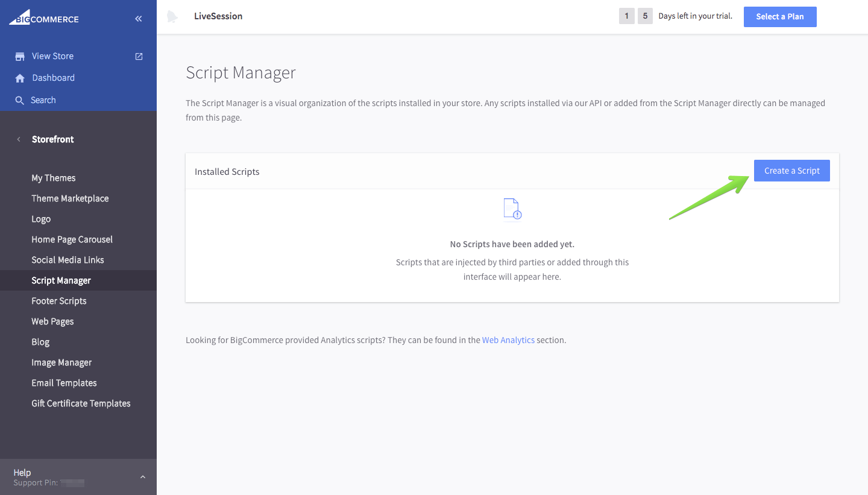Viewport: 868px width, 495px height.
Task: Expand the Help section at the bottom
Action: (x=142, y=476)
